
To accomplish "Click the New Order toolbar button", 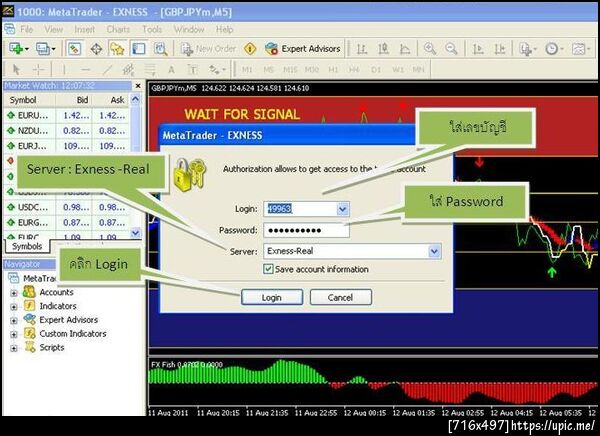I will pos(208,49).
